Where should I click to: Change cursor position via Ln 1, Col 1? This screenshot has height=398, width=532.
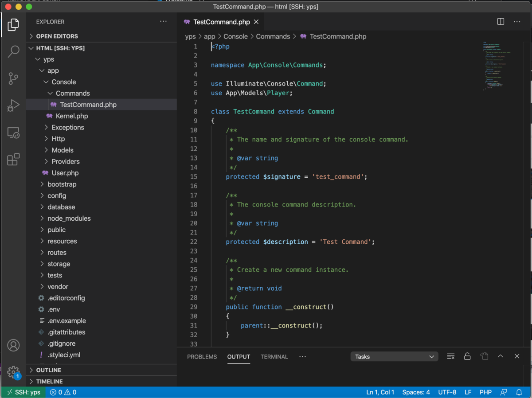[x=380, y=392]
